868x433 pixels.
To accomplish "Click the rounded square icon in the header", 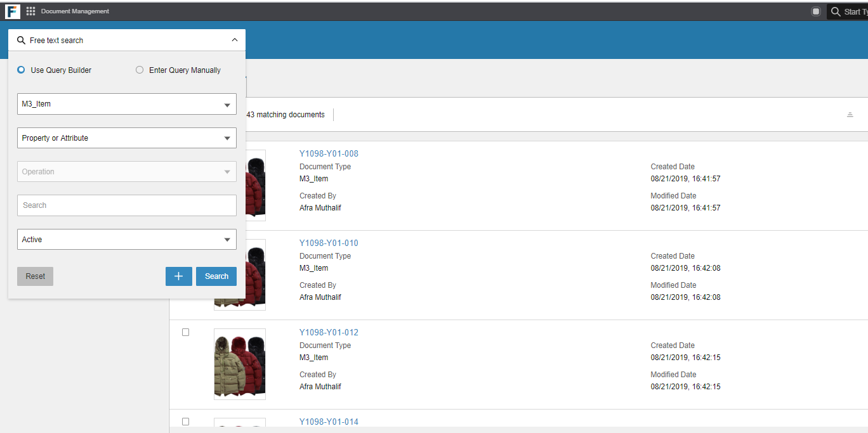I will point(816,11).
